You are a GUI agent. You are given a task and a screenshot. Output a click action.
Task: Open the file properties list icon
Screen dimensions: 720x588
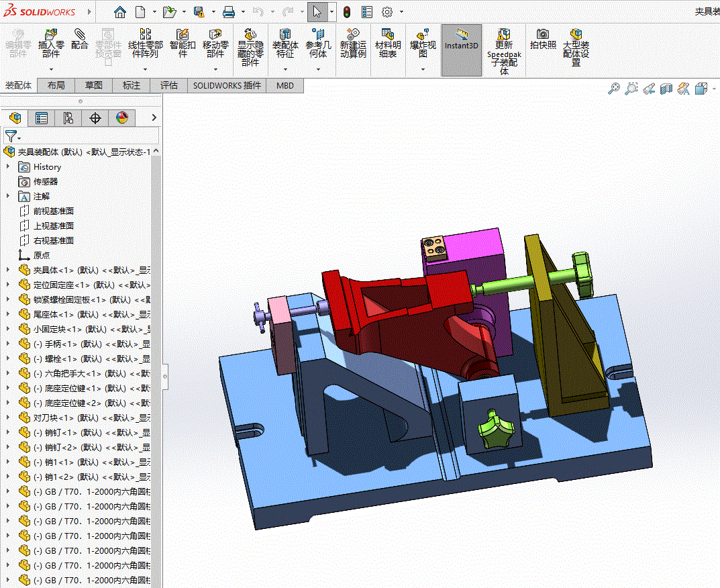(367, 12)
